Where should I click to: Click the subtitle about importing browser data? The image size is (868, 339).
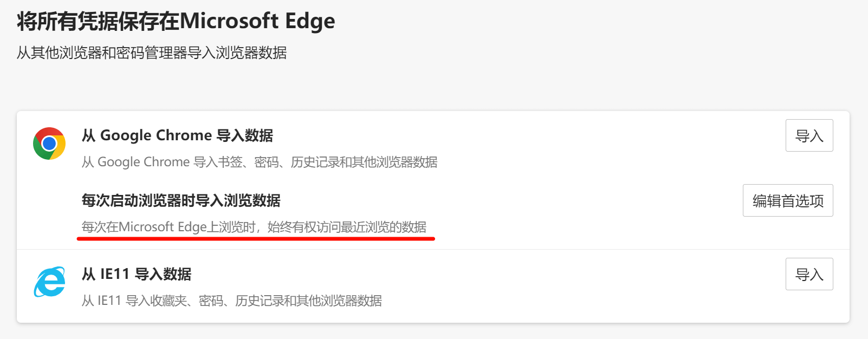click(x=152, y=54)
